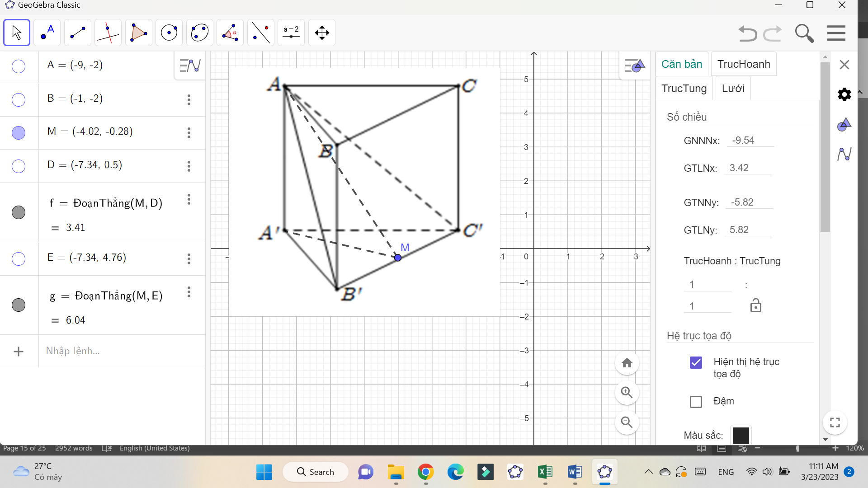Uncheck Hiện thị hệ trục tọa độ
Viewport: 868px width, 488px height.
696,362
